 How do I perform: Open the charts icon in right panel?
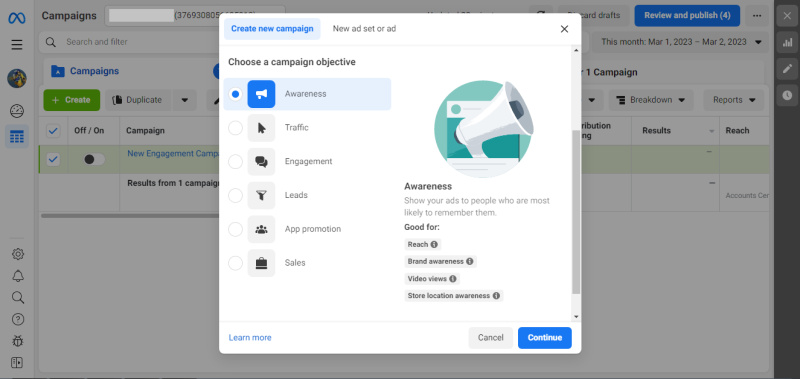[787, 42]
